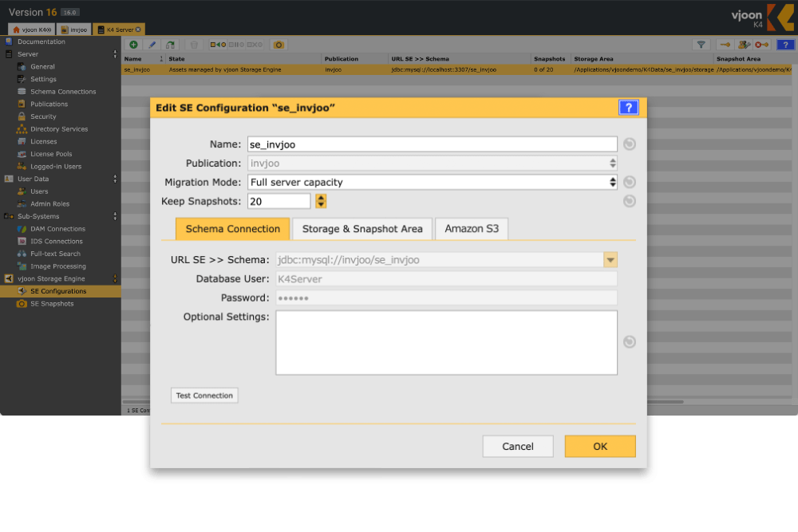The width and height of the screenshot is (798, 532).
Task: Click the green add configuration icon
Action: click(x=133, y=45)
